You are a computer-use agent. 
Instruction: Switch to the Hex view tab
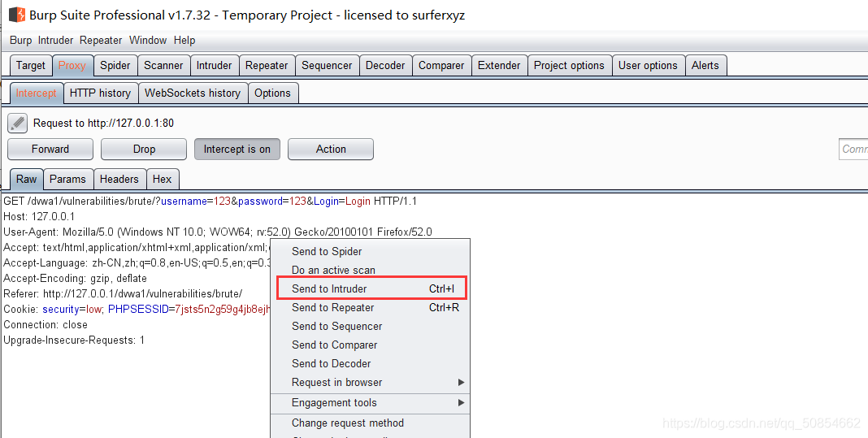163,179
